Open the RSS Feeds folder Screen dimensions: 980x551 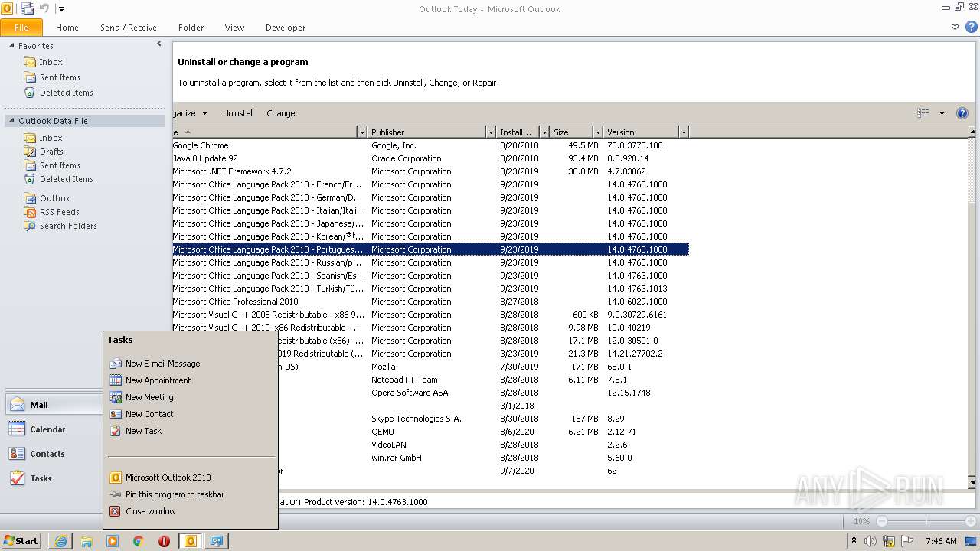pyautogui.click(x=60, y=212)
